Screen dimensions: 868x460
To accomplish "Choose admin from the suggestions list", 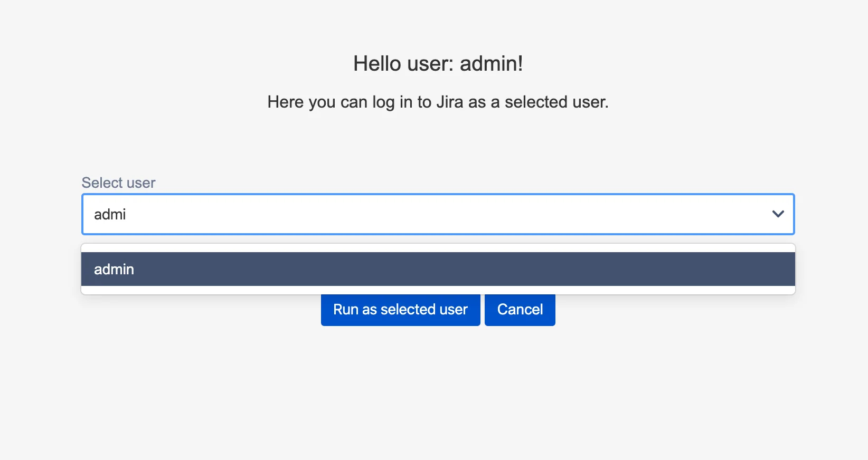I will click(438, 269).
